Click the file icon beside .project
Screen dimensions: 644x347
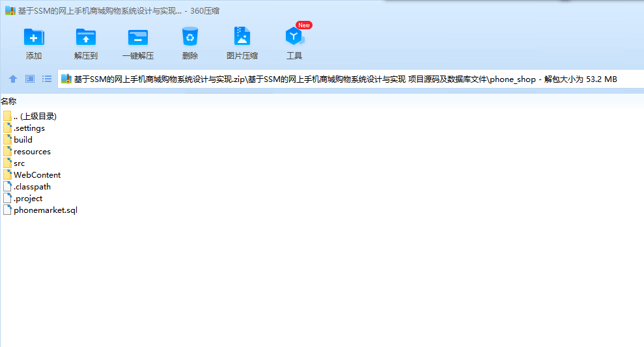click(x=7, y=199)
